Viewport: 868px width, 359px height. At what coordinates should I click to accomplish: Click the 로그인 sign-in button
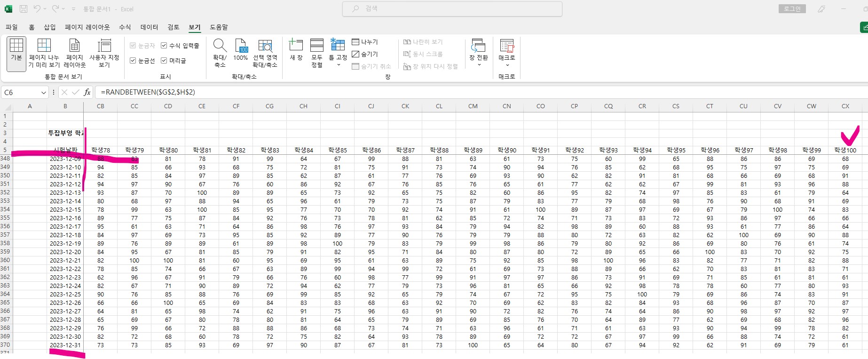tap(792, 9)
